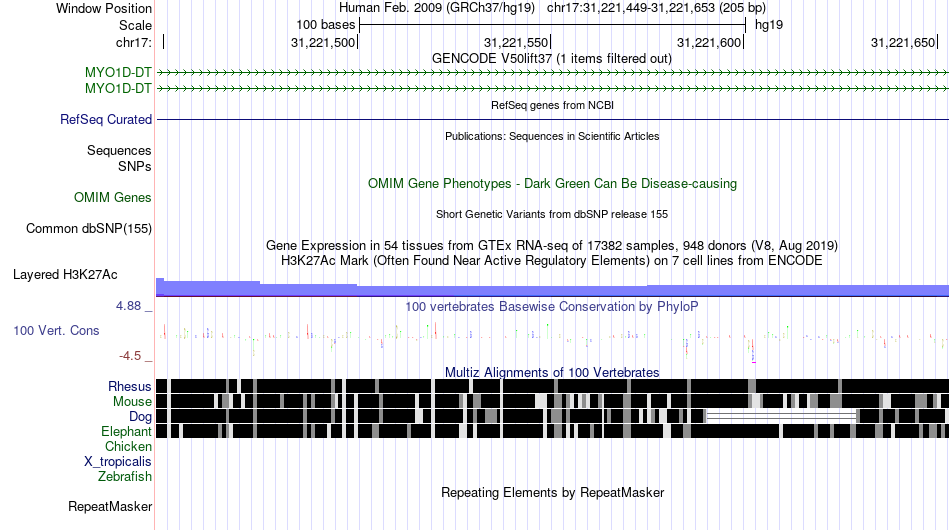Click the hg19 label beside scale bar
Image resolution: width=950 pixels, height=530 pixels.
tap(769, 25)
